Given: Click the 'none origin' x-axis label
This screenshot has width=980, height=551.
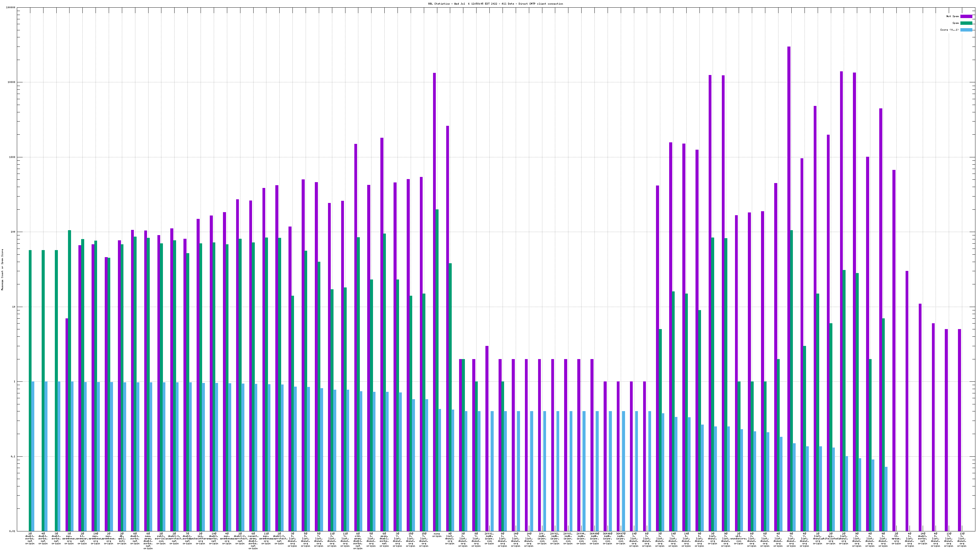Looking at the screenshot, I should (x=437, y=535).
